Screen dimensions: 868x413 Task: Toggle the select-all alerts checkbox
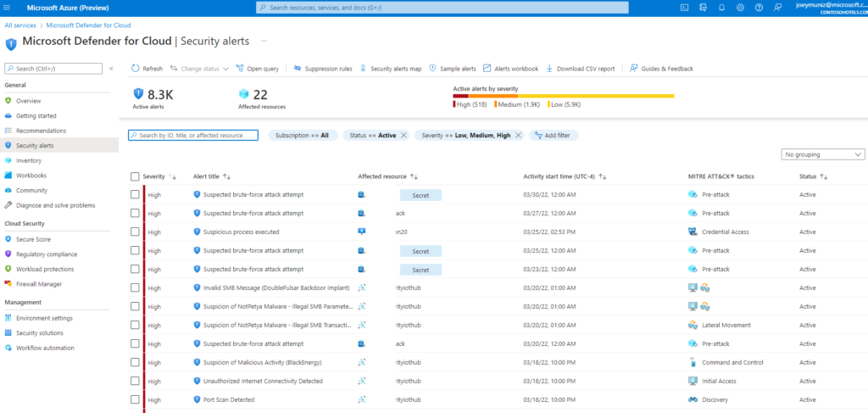pos(135,176)
